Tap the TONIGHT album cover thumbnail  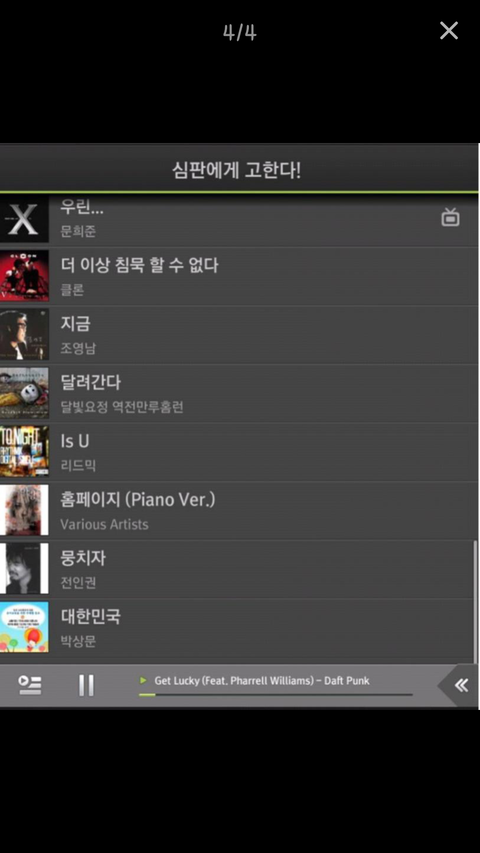click(x=24, y=452)
